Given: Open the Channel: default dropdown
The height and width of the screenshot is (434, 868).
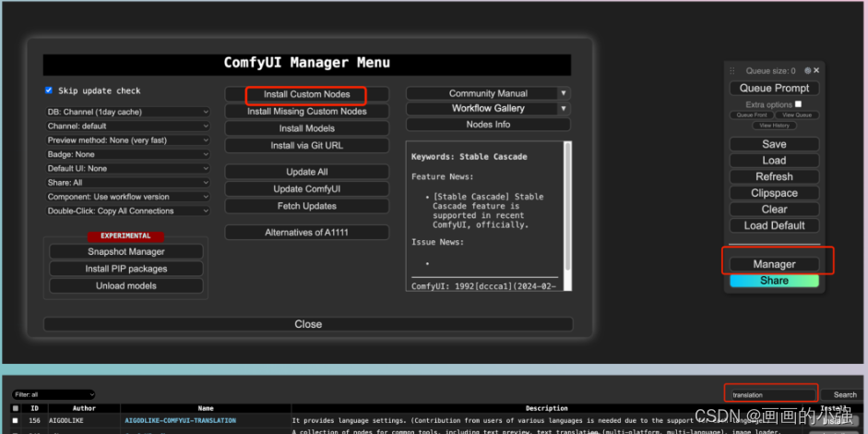Looking at the screenshot, I should [x=127, y=126].
